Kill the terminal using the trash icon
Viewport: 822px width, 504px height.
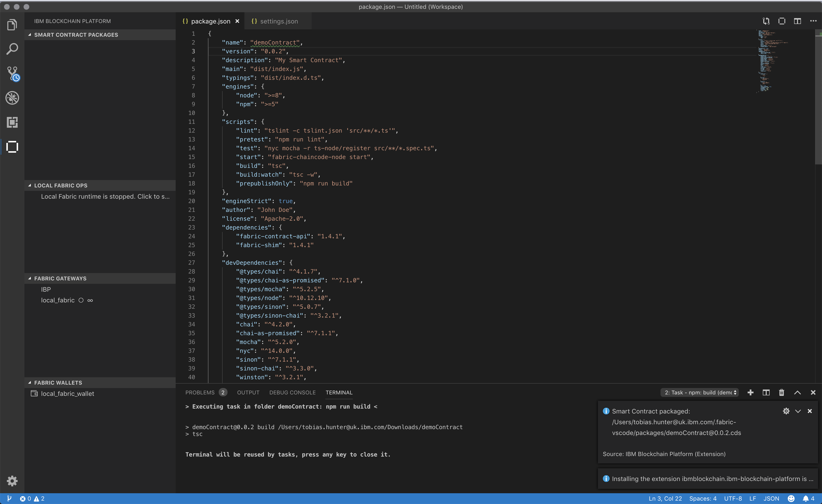(781, 392)
